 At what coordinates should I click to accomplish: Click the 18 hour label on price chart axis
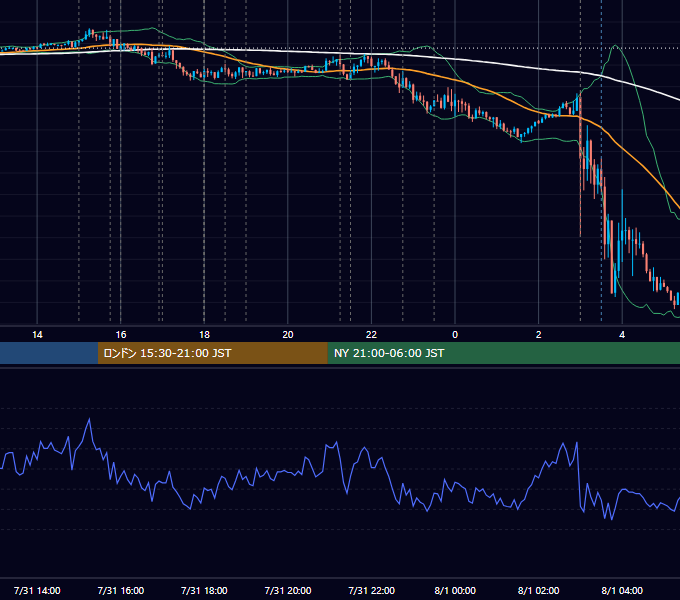pyautogui.click(x=204, y=335)
